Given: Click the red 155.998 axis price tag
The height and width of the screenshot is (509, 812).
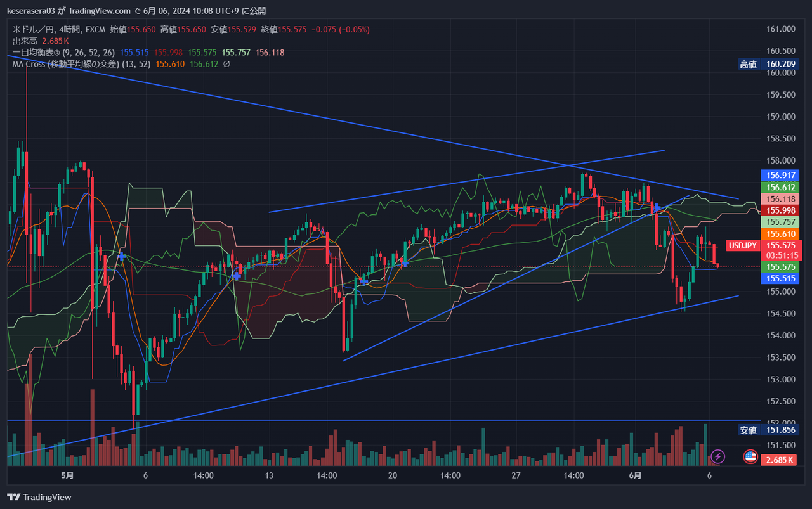Looking at the screenshot, I should (x=780, y=210).
